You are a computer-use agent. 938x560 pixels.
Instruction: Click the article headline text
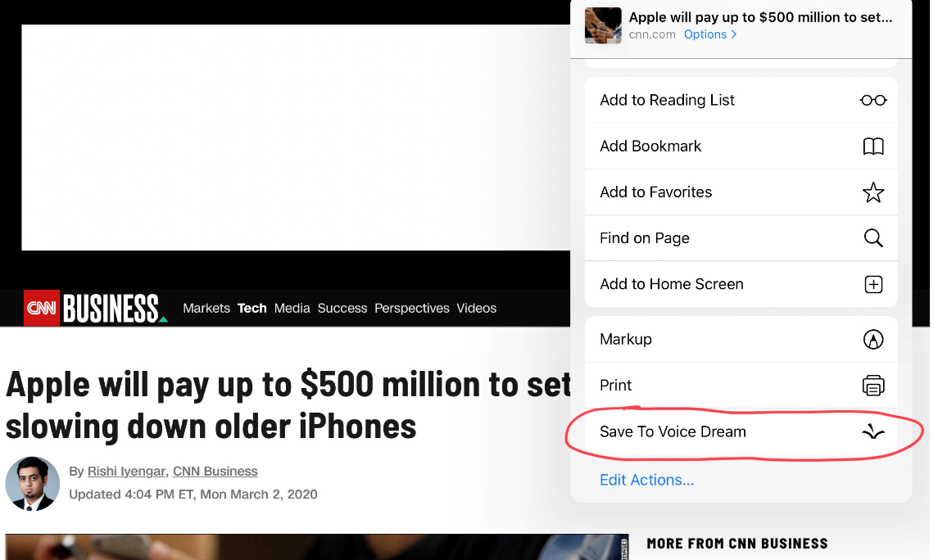(x=288, y=405)
